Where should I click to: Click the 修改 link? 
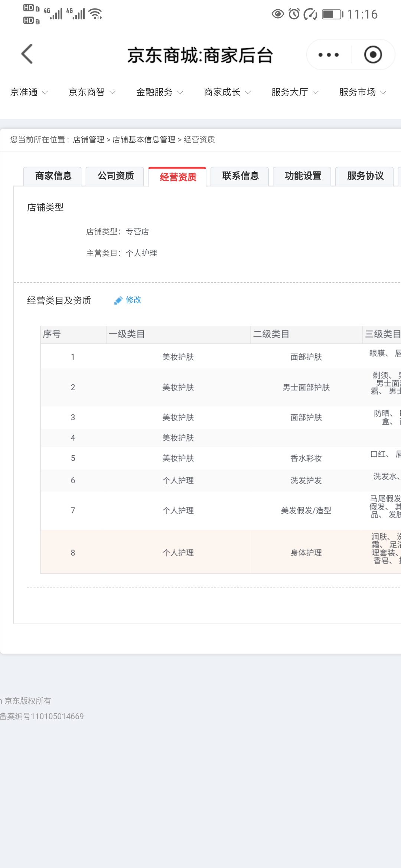tap(133, 300)
